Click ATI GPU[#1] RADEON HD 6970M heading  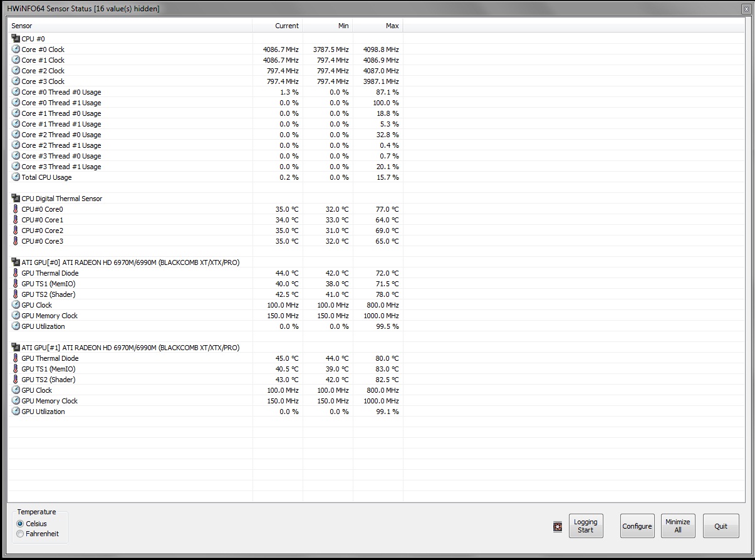pos(130,348)
